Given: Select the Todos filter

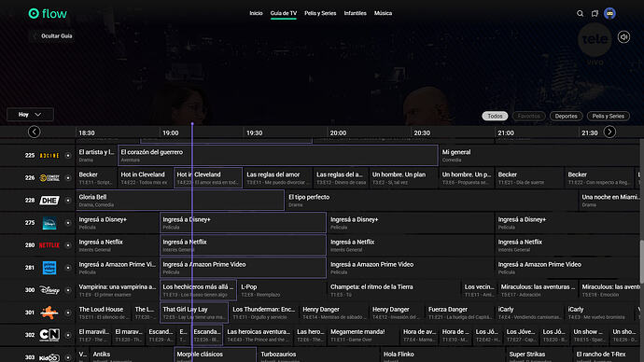Looking at the screenshot, I should (495, 116).
